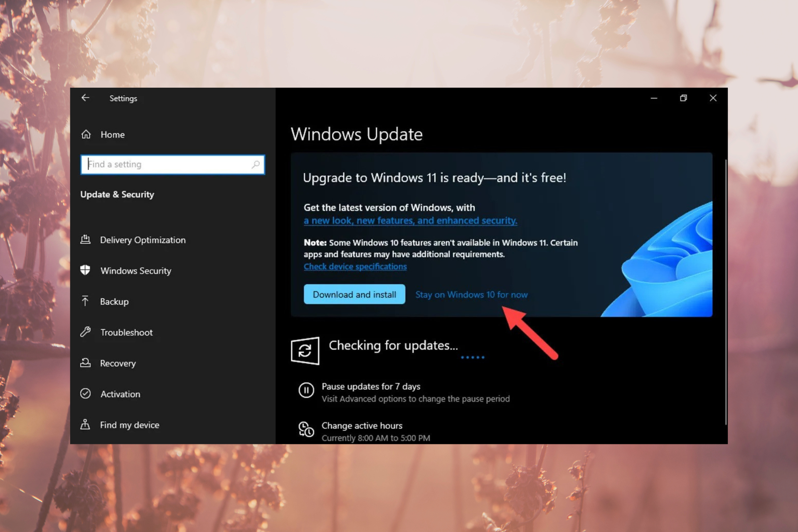Select Pause updates for 7 days
Viewport: 798px width, 532px height.
371,386
